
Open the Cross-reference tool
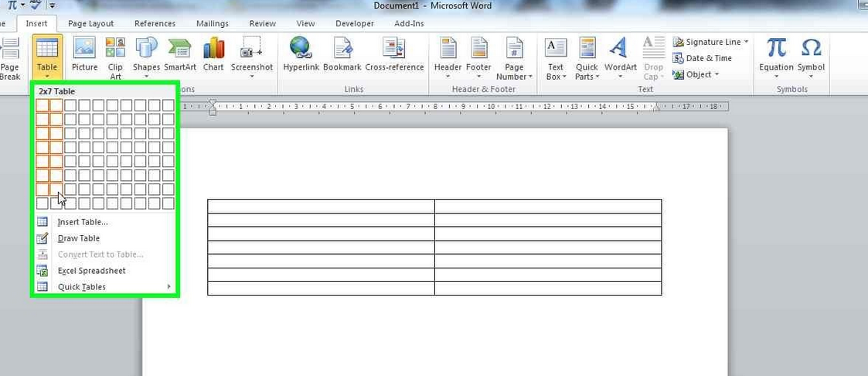coord(394,50)
